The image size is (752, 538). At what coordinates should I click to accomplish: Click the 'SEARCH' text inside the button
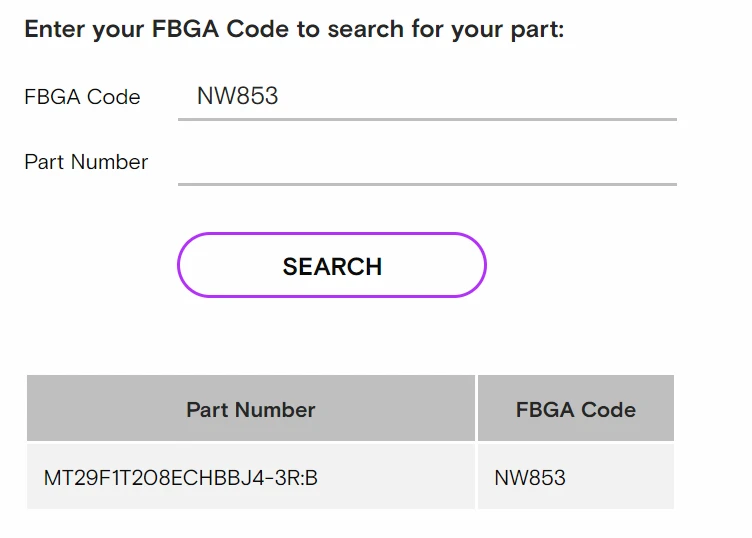point(332,266)
